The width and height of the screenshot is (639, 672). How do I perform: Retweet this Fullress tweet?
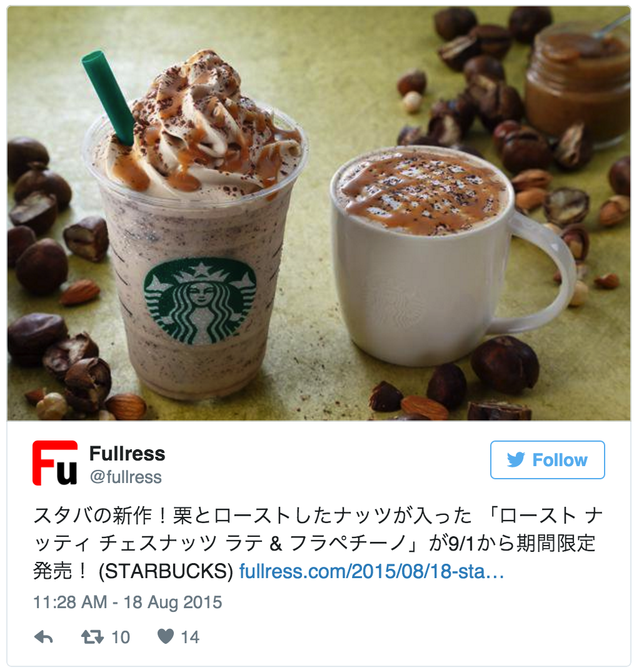tap(93, 637)
